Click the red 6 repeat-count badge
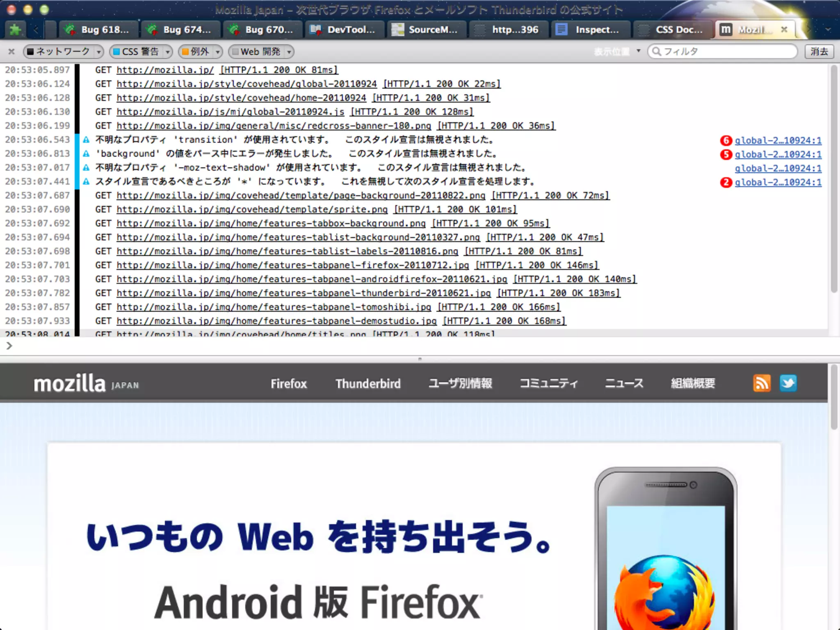 point(726,141)
